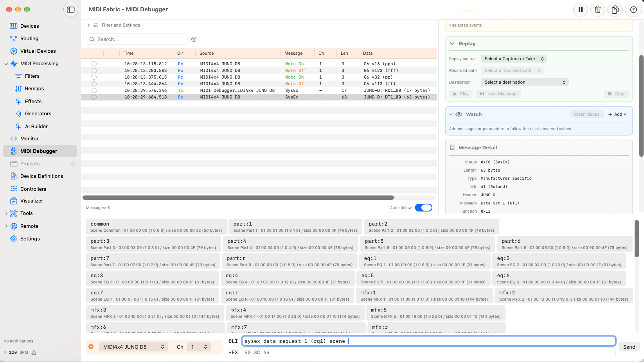This screenshot has height=362, width=644.
Task: Open Routing in the sidebar
Action: click(x=29, y=38)
